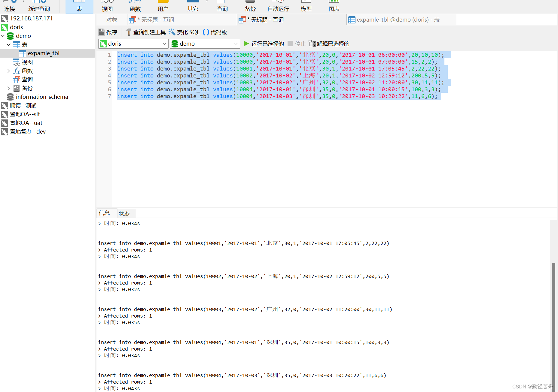Select 表 tables node under demo
The image size is (558, 392).
tap(24, 45)
